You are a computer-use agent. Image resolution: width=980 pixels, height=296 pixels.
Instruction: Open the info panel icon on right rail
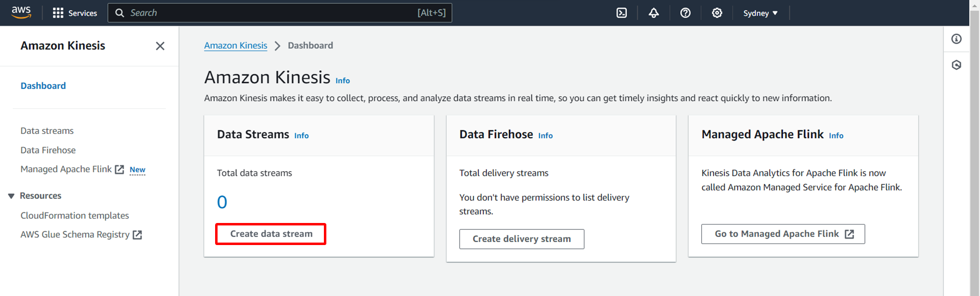coord(956,39)
